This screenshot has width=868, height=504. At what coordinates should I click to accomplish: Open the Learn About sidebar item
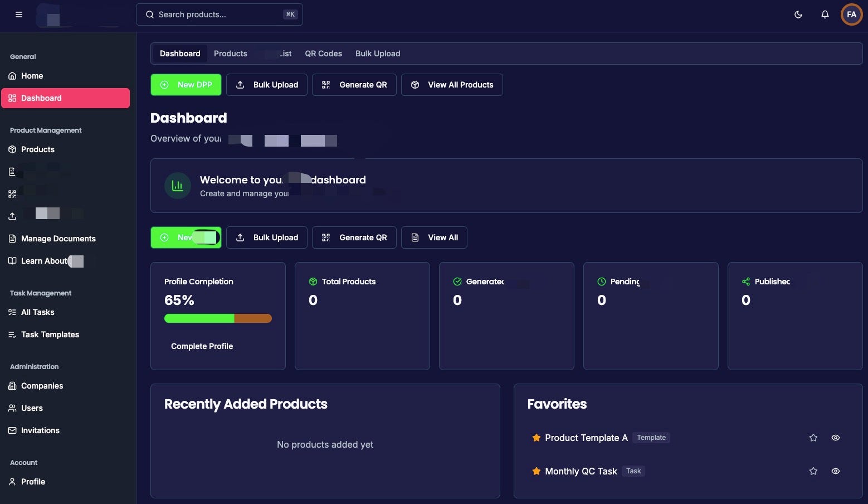pos(65,261)
